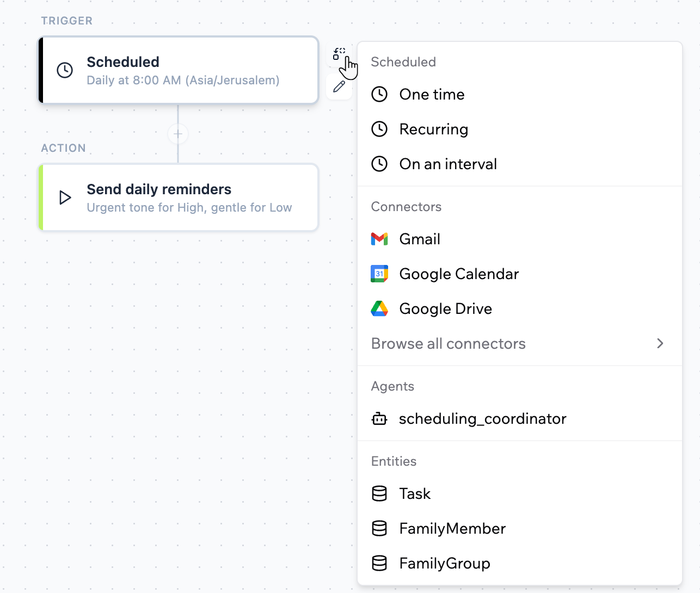This screenshot has height=593, width=700.
Task: Click the Agents section heading
Action: point(392,386)
